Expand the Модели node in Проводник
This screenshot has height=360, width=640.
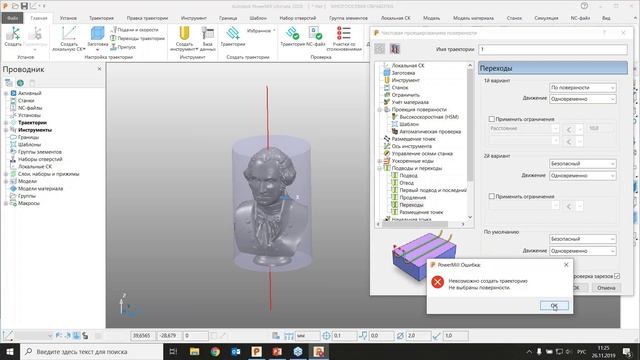(x=6, y=181)
